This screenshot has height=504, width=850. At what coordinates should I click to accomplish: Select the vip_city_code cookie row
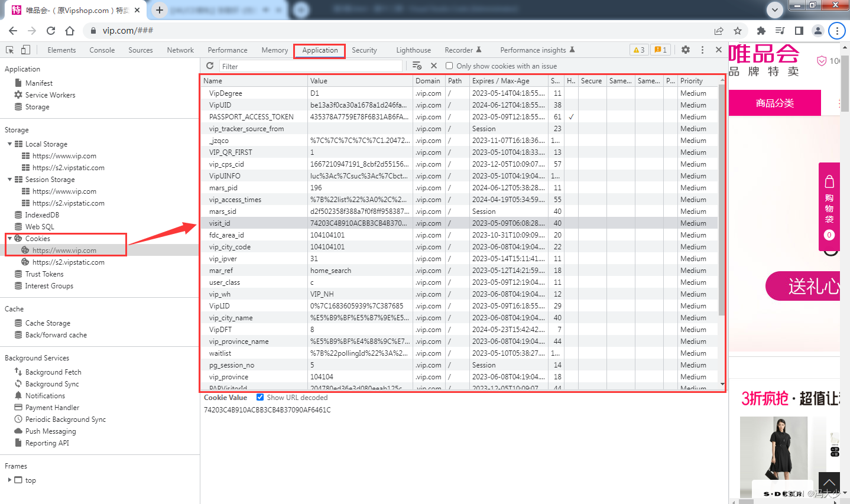tap(459, 246)
